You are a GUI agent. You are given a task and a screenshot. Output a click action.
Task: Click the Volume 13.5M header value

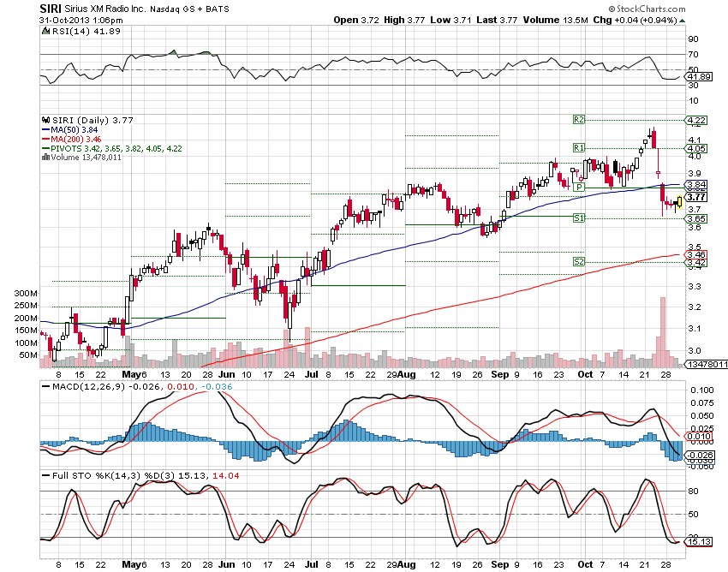[555, 20]
